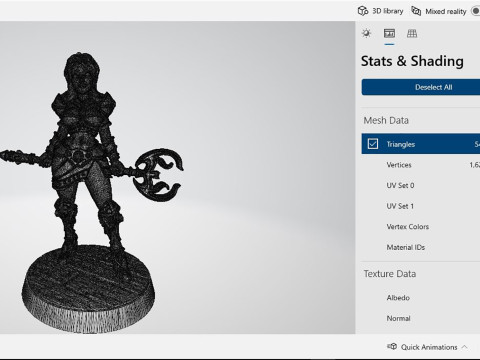Viewport: 480px width, 360px height.
Task: Select Material IDs option
Action: [421, 247]
